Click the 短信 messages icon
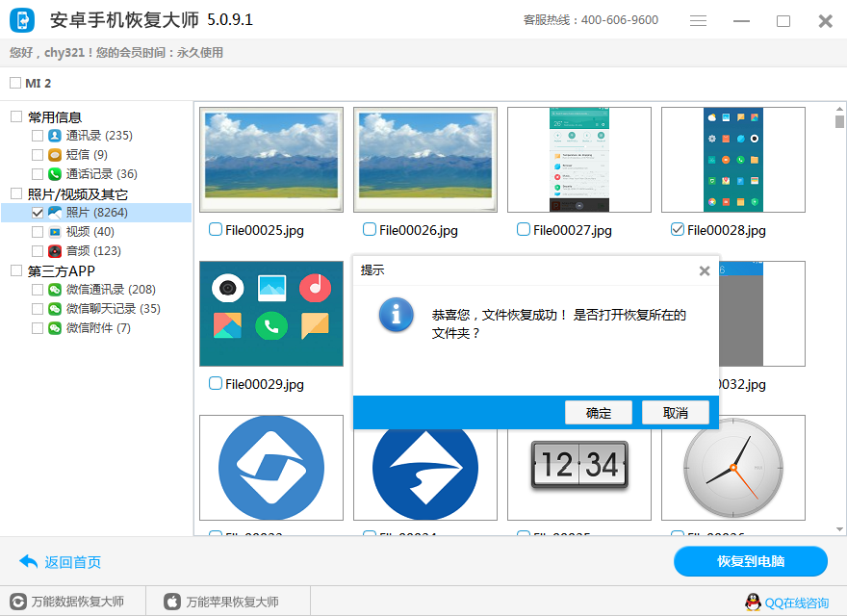Screen dimensions: 847x616 (54, 154)
